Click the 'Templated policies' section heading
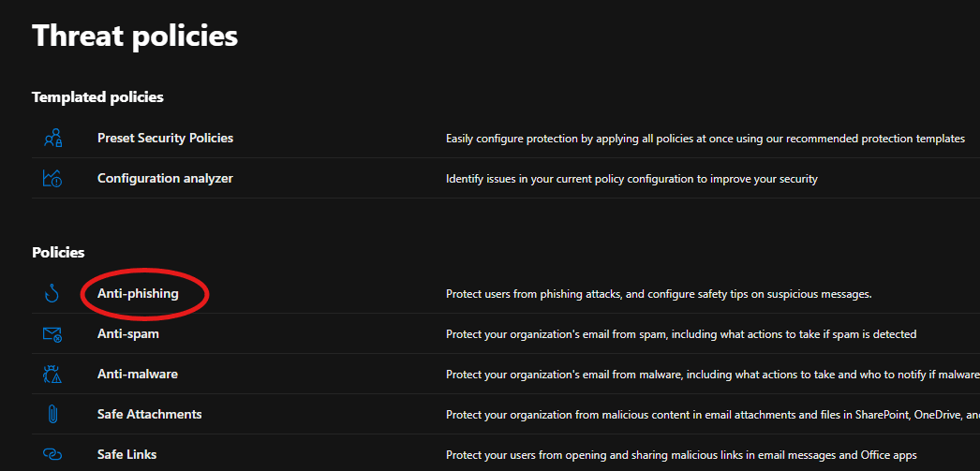 (97, 97)
